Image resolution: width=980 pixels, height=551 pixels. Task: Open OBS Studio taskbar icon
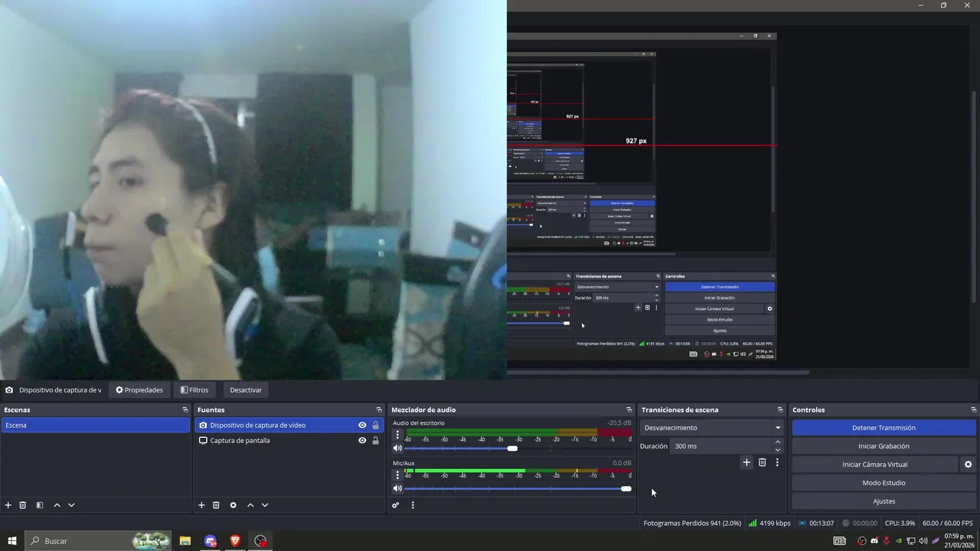pos(260,541)
